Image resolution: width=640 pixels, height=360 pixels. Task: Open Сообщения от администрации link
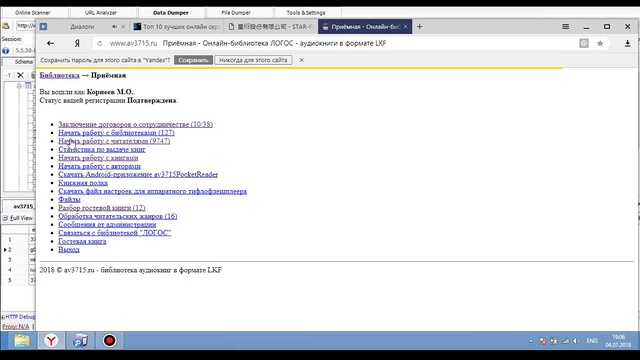coord(107,224)
